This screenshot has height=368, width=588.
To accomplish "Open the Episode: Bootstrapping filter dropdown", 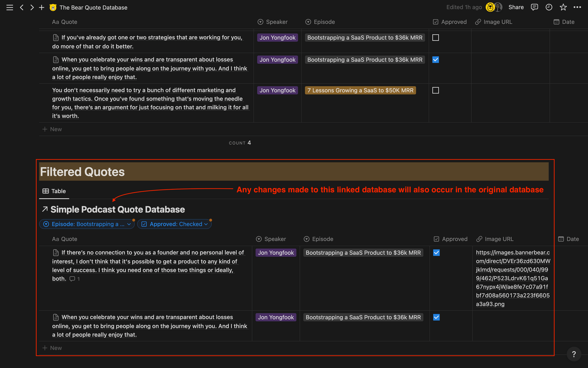I will 87,224.
